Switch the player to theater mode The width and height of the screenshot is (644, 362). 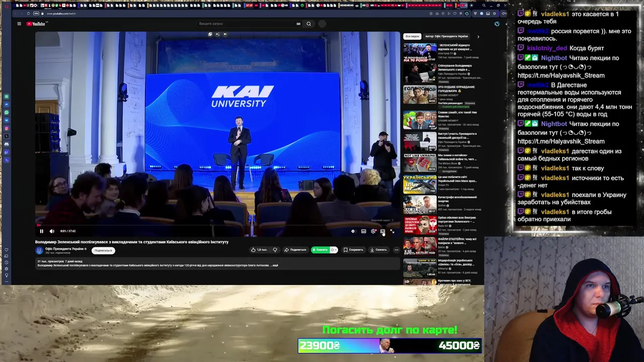(383, 231)
